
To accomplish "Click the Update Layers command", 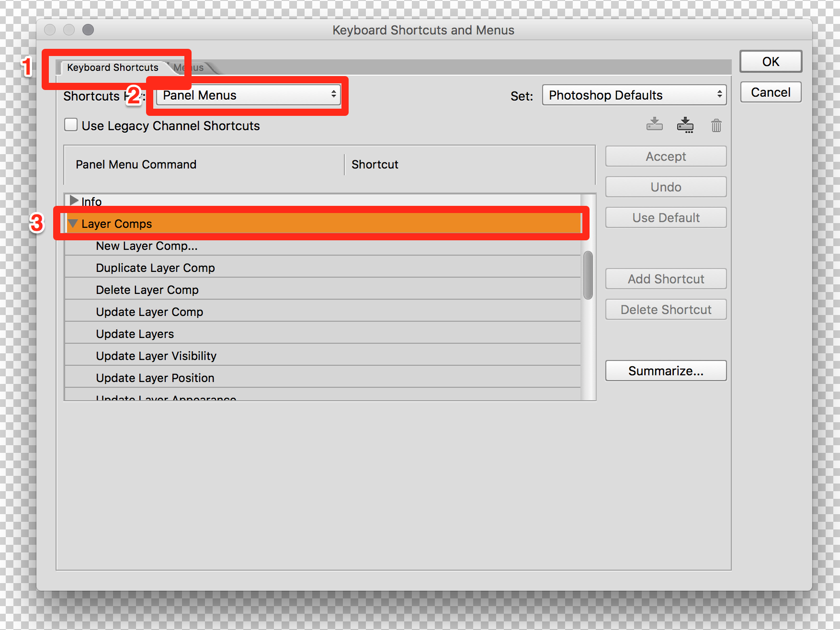I will click(x=135, y=334).
